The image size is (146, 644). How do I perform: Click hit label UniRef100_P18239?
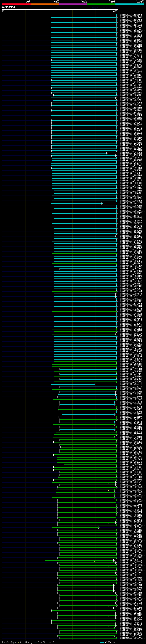(x=131, y=357)
